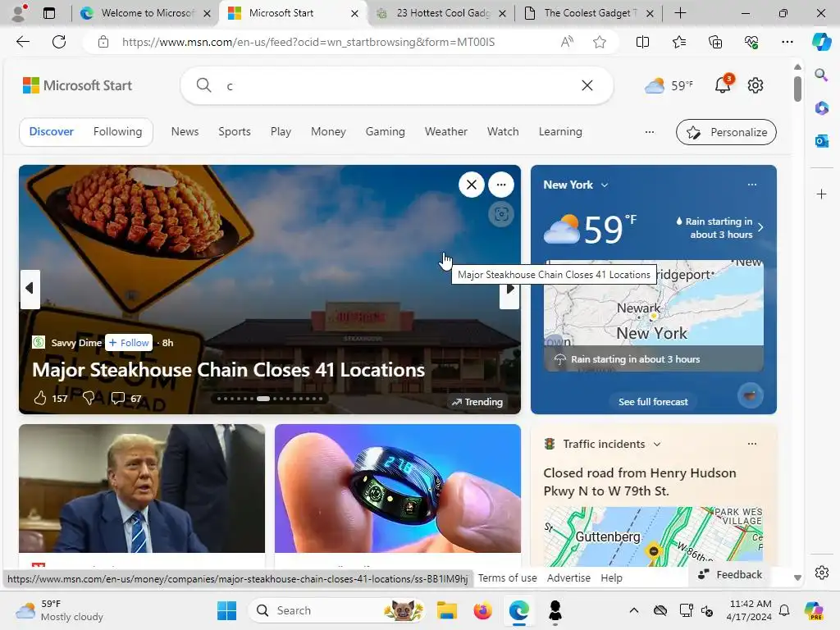This screenshot has height=630, width=840.
Task: Open Windows Start menu on taskbar
Action: pos(226,610)
